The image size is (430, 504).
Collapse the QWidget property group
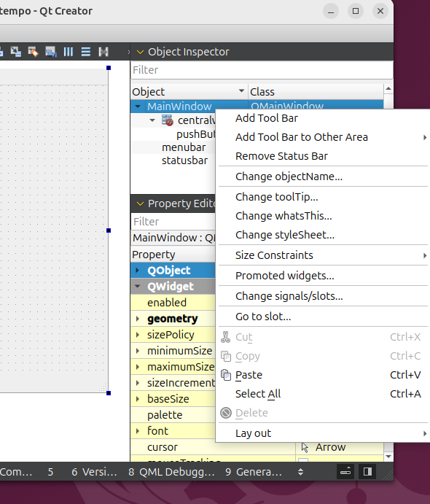(x=138, y=286)
